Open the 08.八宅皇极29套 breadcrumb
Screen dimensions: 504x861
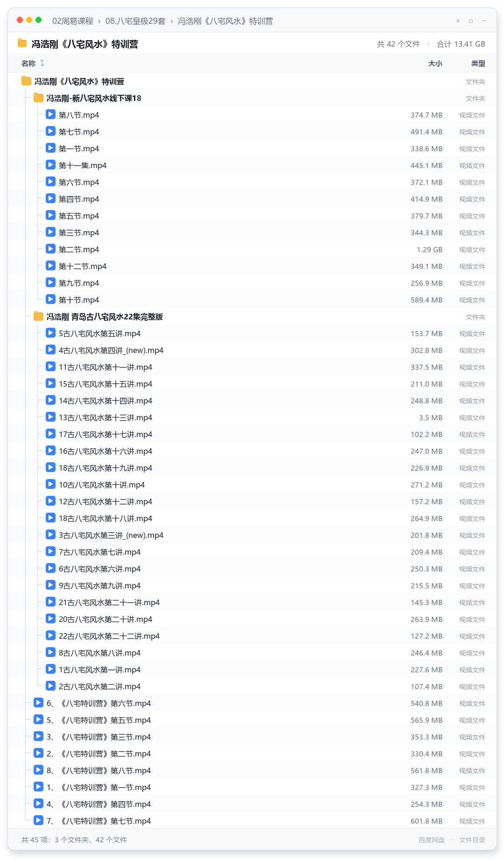point(135,21)
